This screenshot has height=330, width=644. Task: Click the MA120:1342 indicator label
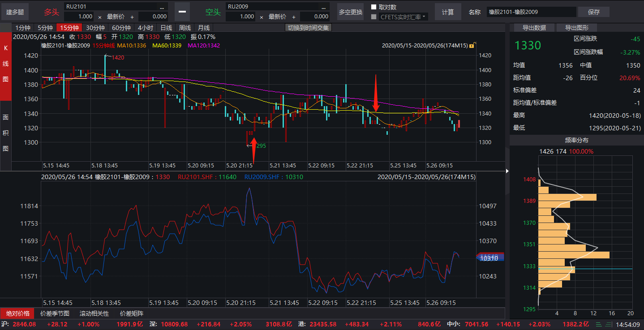point(204,46)
